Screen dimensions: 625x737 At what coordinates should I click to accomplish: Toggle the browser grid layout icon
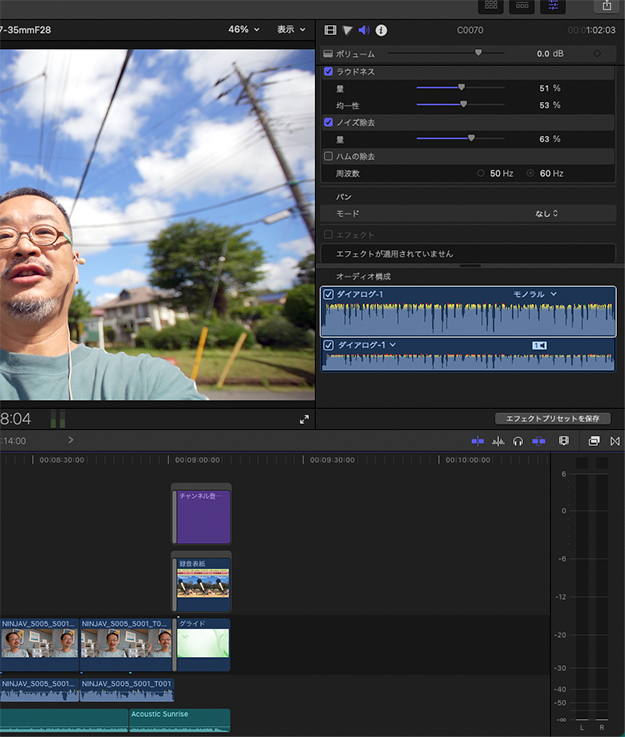pyautogui.click(x=491, y=6)
